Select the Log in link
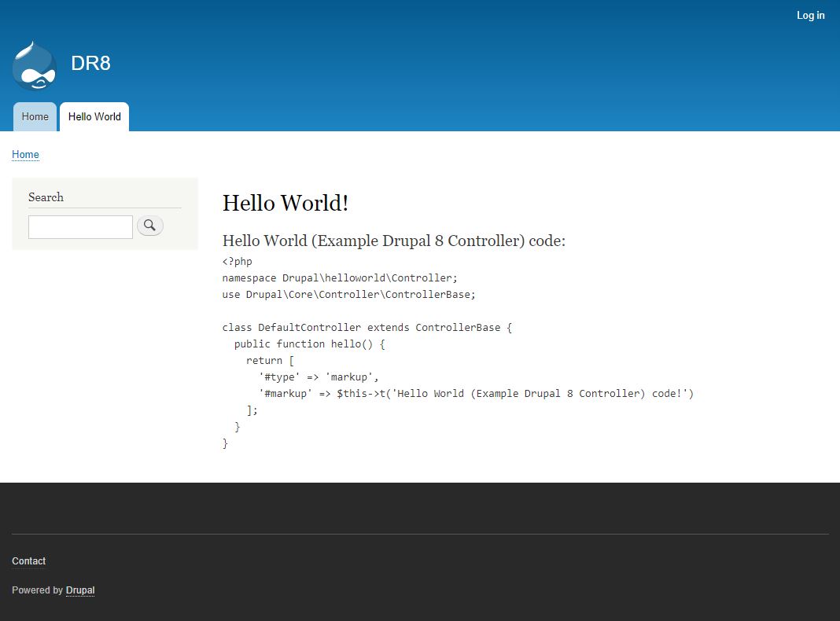Viewport: 840px width, 621px height. click(x=810, y=15)
